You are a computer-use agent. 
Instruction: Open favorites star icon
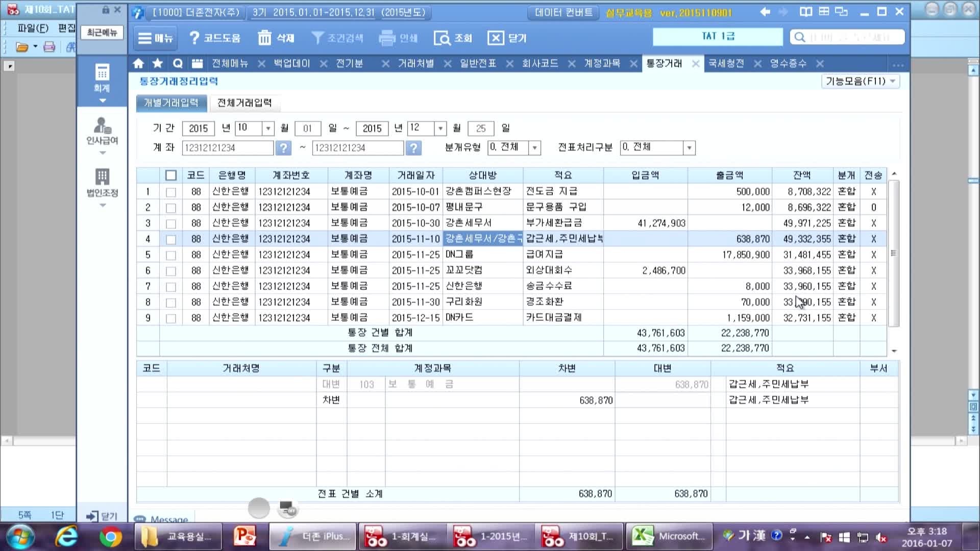click(x=158, y=63)
